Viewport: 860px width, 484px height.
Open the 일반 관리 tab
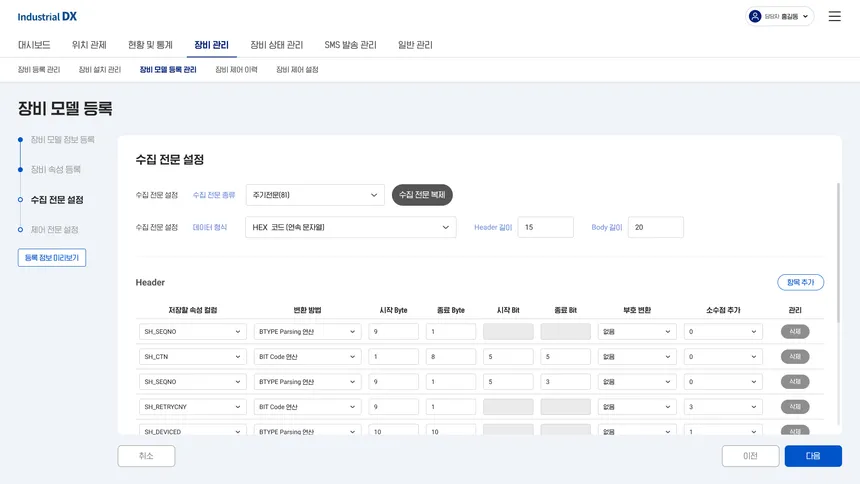click(415, 45)
